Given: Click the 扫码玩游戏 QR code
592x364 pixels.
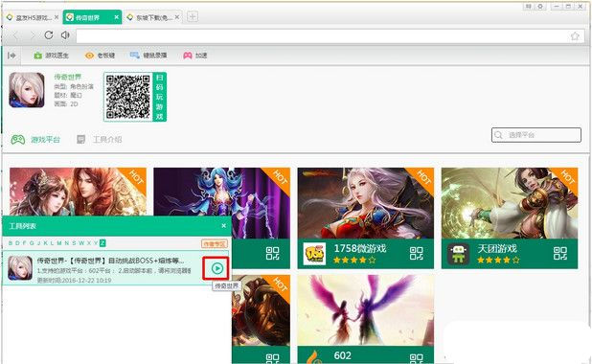Looking at the screenshot, I should pos(128,97).
